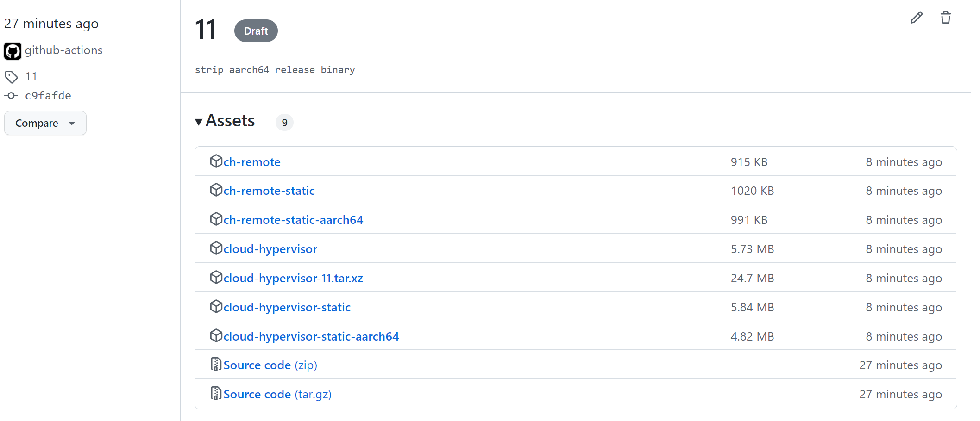Download the cloud-hypervisor-11.tar.xz asset
This screenshot has width=980, height=421.
click(293, 278)
